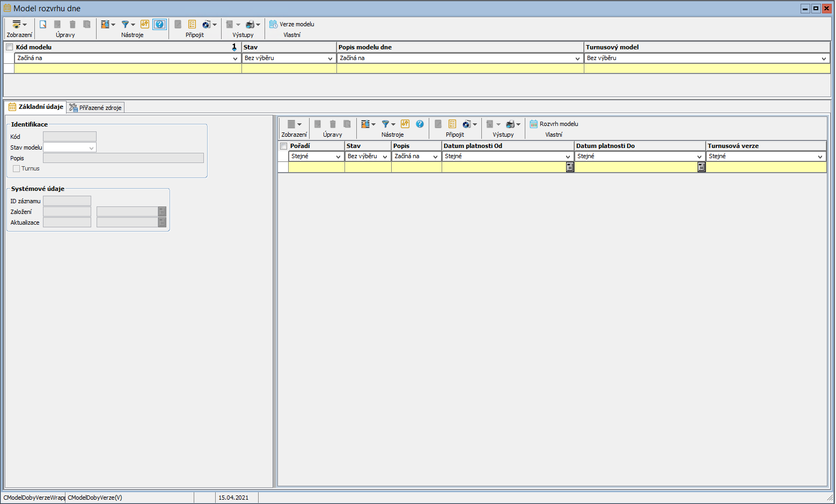Viewport: 836px width, 504px height.
Task: Select the Základní údaje tab
Action: (x=36, y=107)
